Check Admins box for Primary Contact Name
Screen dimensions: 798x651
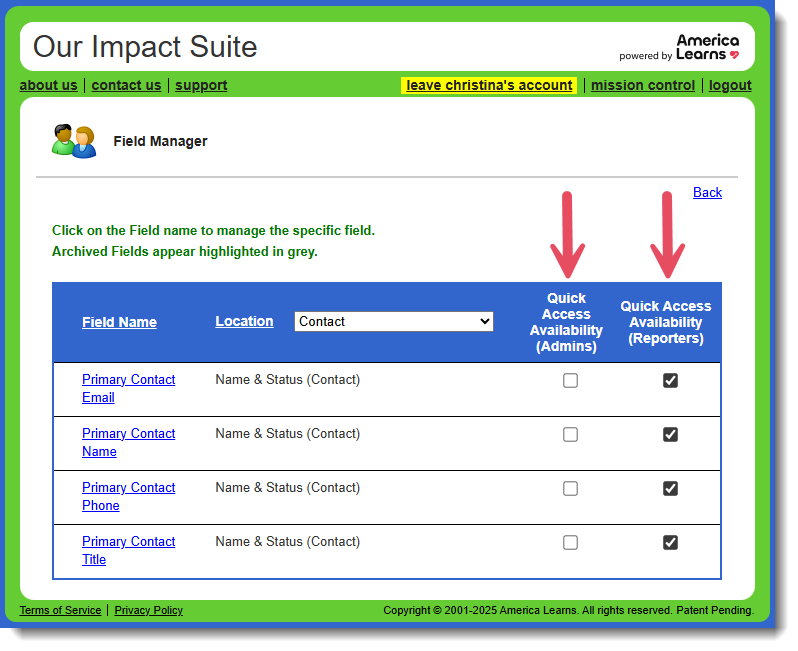click(x=570, y=434)
